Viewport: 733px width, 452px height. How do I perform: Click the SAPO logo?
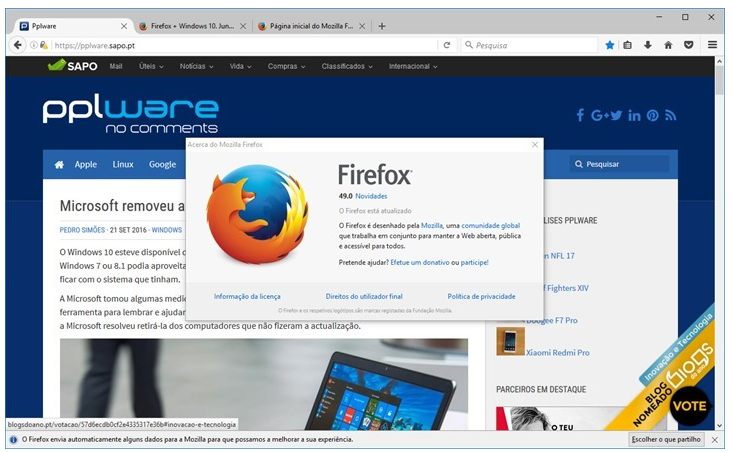tap(73, 66)
